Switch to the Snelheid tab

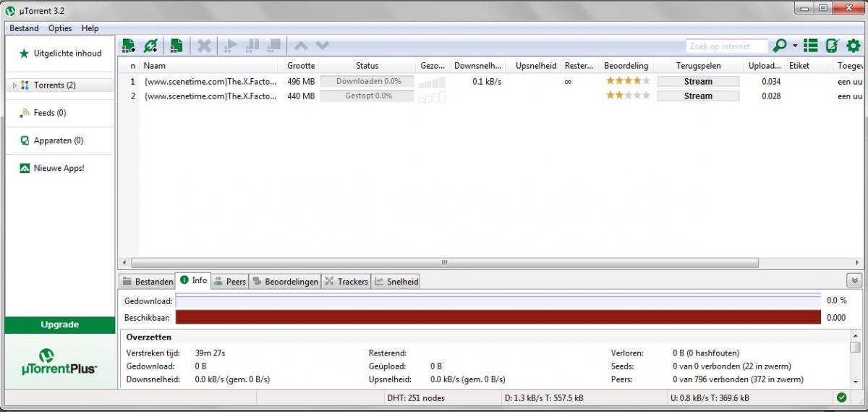pyautogui.click(x=396, y=282)
